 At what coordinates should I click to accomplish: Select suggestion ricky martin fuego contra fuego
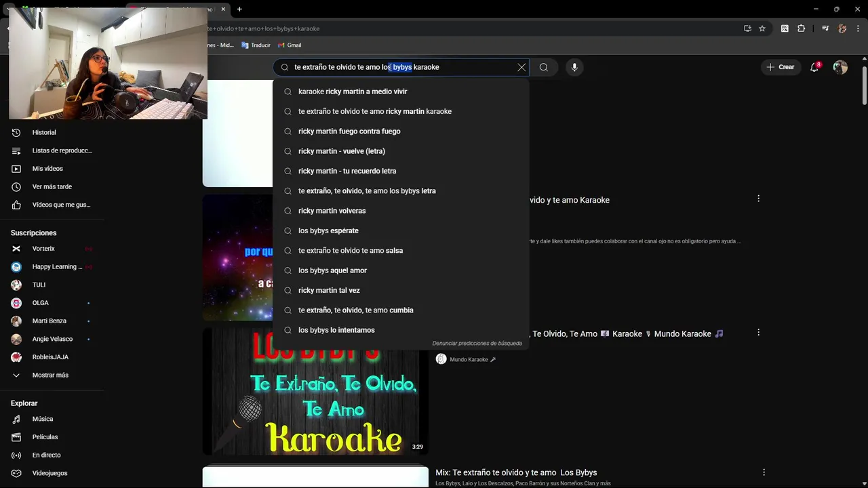point(401,131)
